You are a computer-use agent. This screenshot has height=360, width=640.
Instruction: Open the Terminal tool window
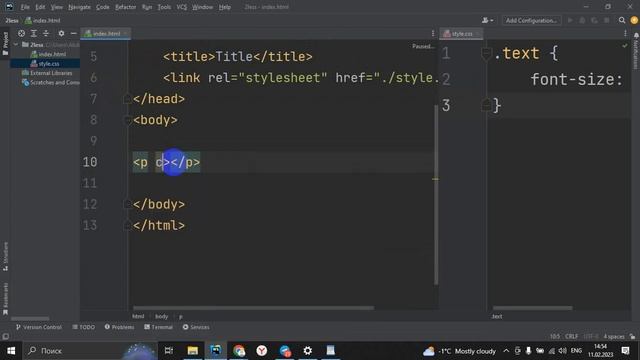click(158, 327)
